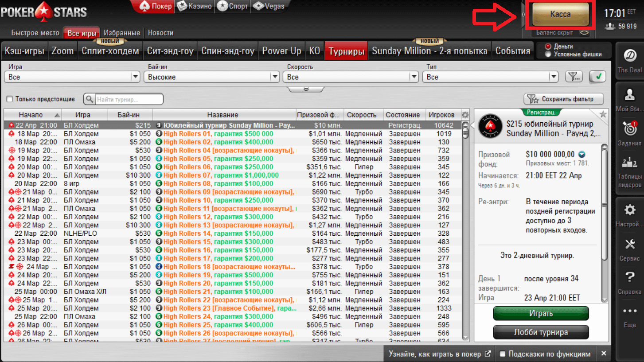Open Лобби турнира button
This screenshot has height=362, width=644.
[541, 332]
